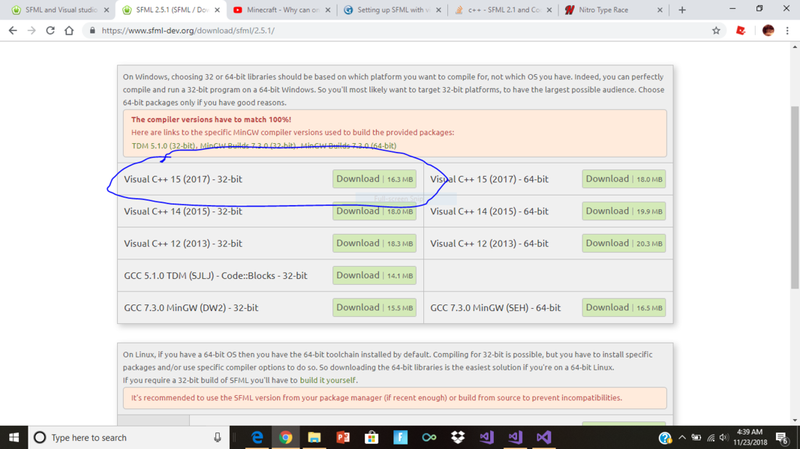800x449 pixels.
Task: Download Visual C++ 12 (2013) 32-bit
Action: coord(374,243)
